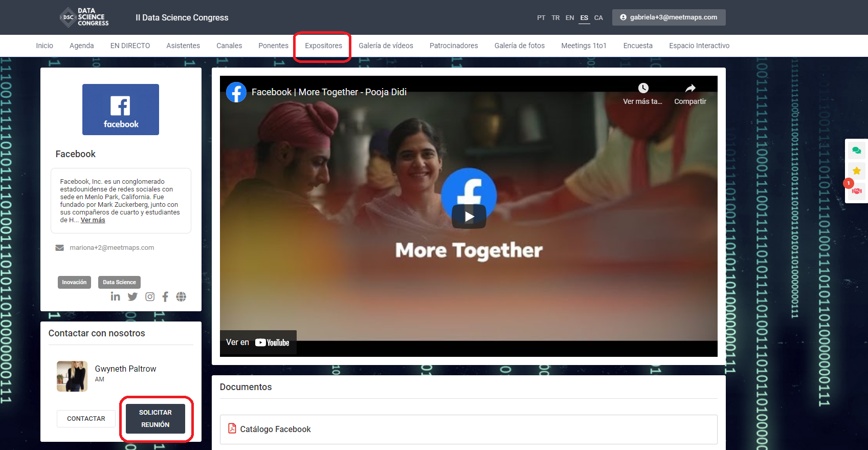The height and width of the screenshot is (450, 868).
Task: Open the Galería de vídeos tab
Action: 386,46
